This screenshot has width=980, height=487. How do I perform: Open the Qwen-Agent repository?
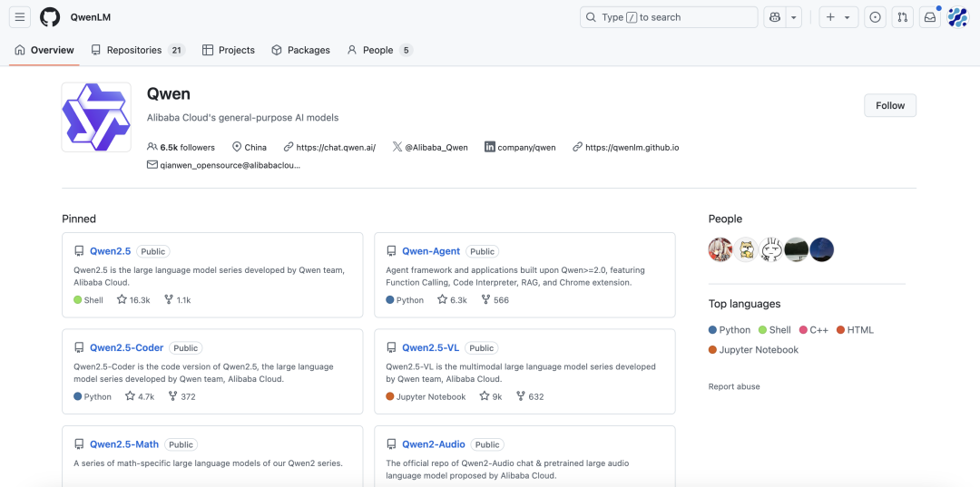431,251
